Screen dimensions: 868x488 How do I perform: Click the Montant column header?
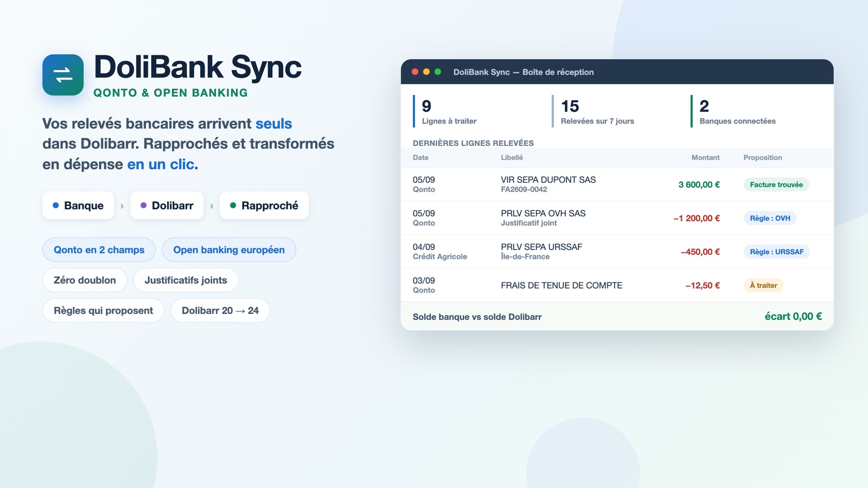click(x=705, y=158)
